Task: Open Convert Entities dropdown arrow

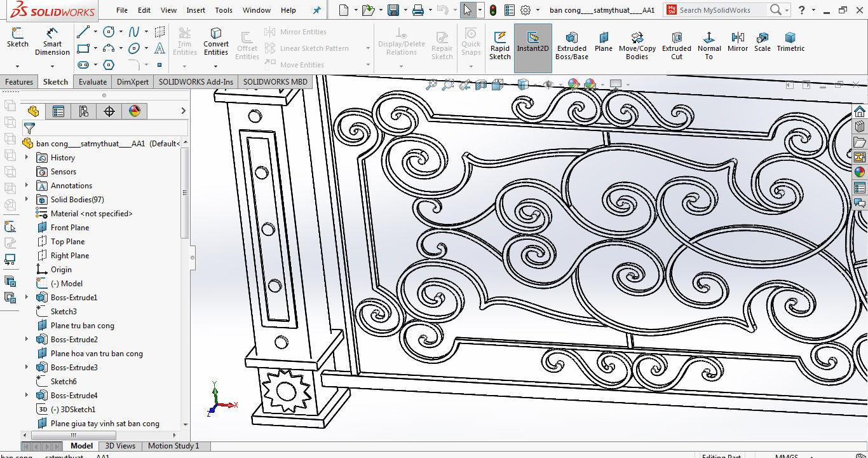Action: coord(216,66)
